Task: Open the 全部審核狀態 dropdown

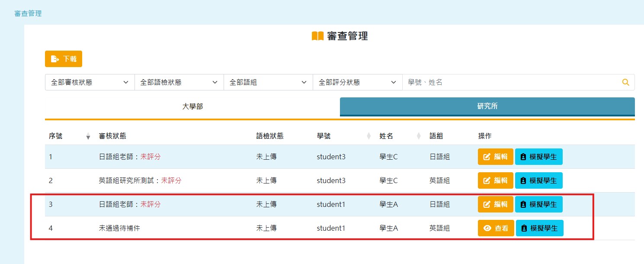Action: click(x=90, y=82)
